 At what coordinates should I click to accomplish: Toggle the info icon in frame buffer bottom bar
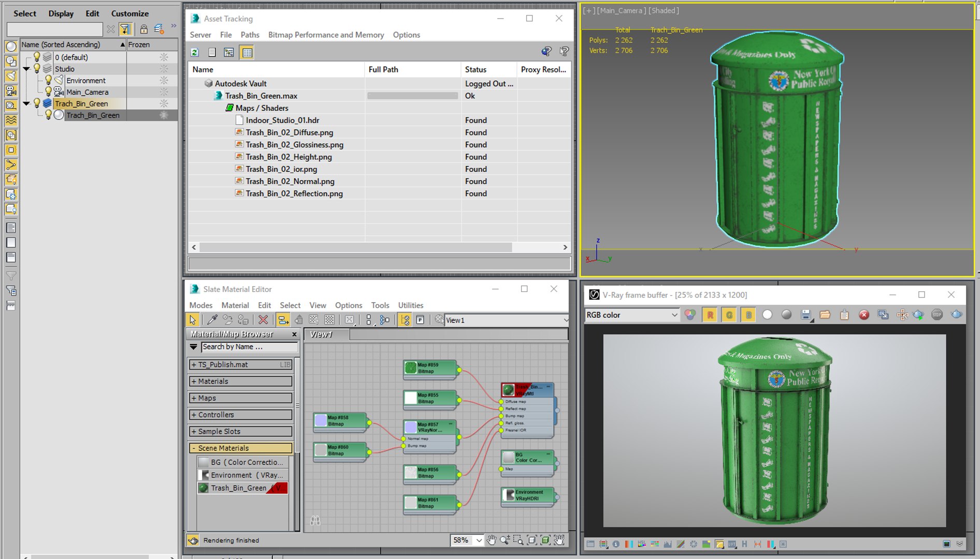click(x=616, y=544)
